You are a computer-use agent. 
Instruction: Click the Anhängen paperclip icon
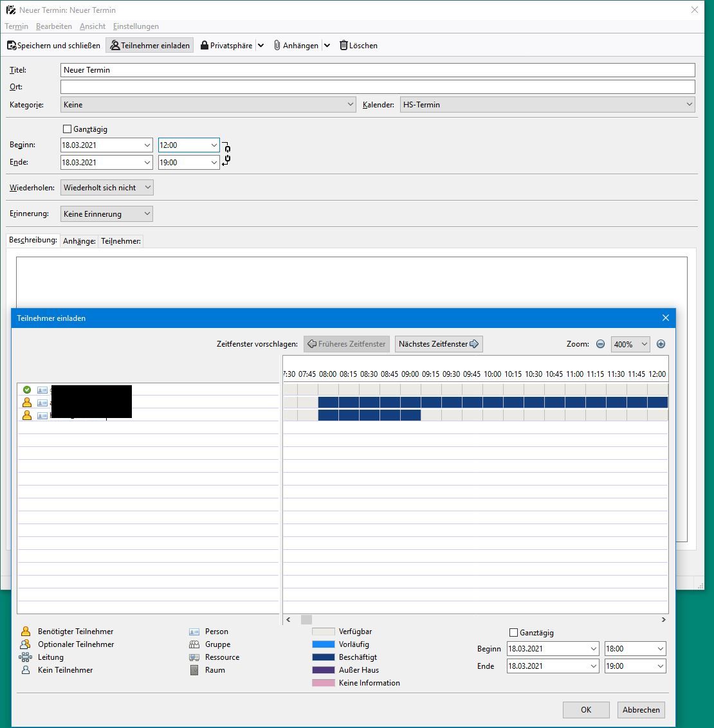coord(277,46)
